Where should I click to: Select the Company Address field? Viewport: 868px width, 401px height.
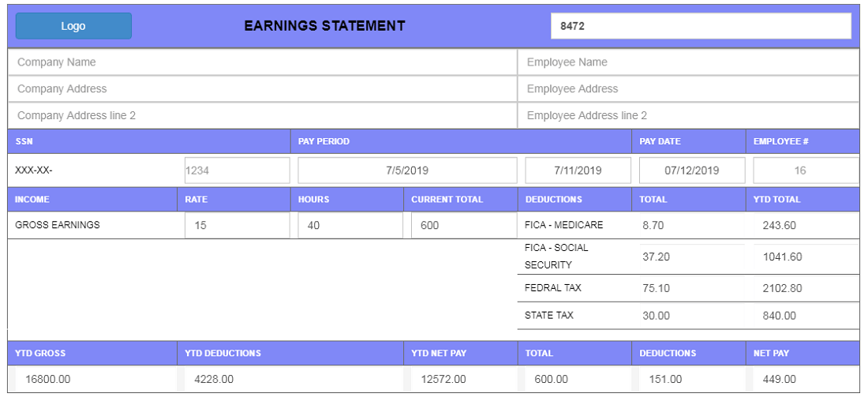click(262, 89)
